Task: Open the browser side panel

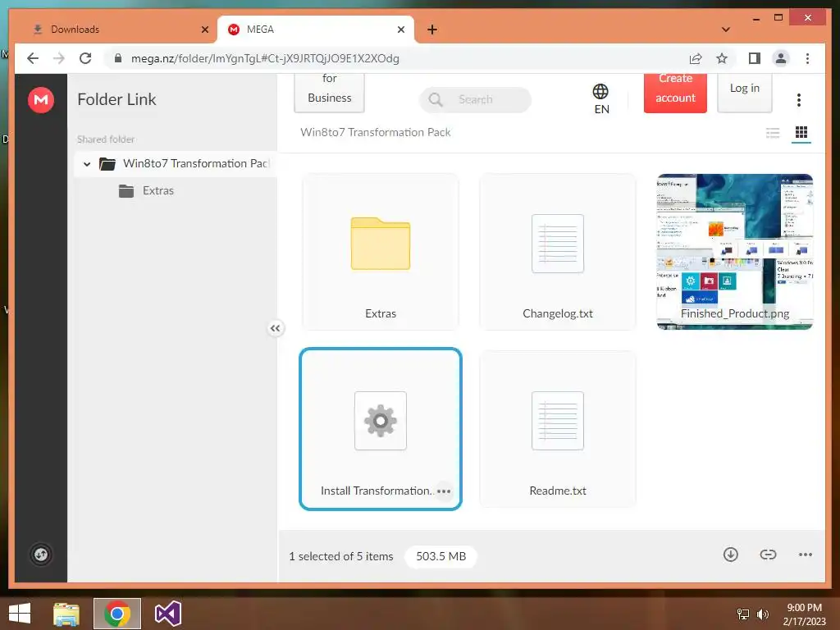Action: pyautogui.click(x=755, y=58)
